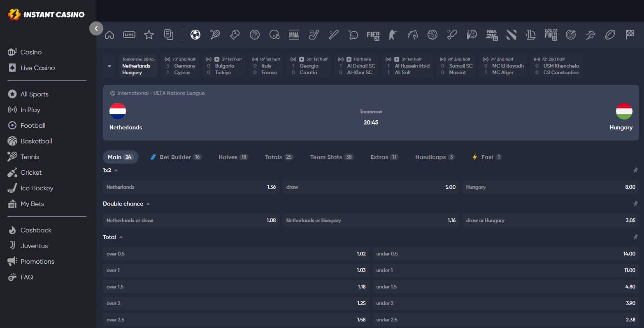Click the UEFA Nations League breadcrumb

coord(179,93)
